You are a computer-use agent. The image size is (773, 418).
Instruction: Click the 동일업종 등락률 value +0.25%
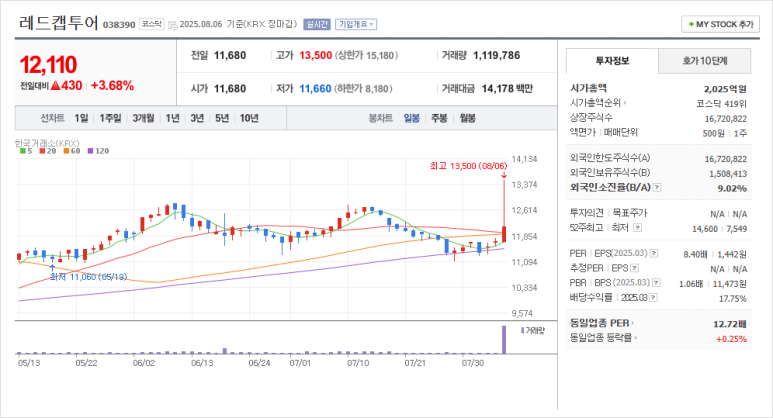coord(732,339)
